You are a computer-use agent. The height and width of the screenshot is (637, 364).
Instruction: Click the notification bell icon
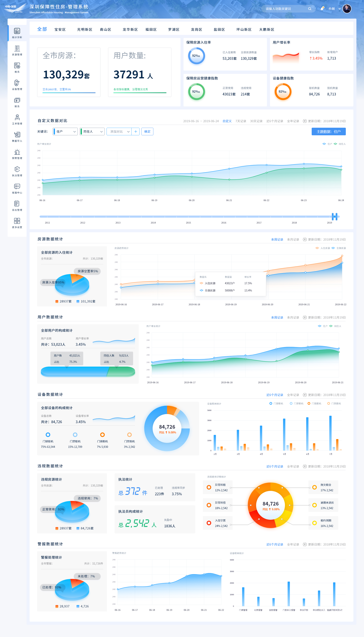pos(322,9)
